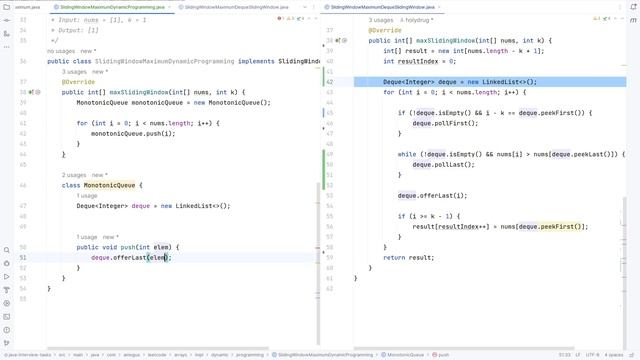Image resolution: width=640 pixels, height=360 pixels.
Task: Click implements gutter icon at right line 38
Action: click(x=338, y=40)
